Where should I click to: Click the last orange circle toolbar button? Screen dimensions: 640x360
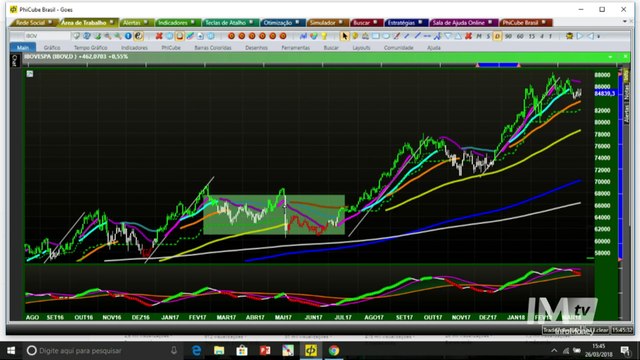pyautogui.click(x=283, y=36)
